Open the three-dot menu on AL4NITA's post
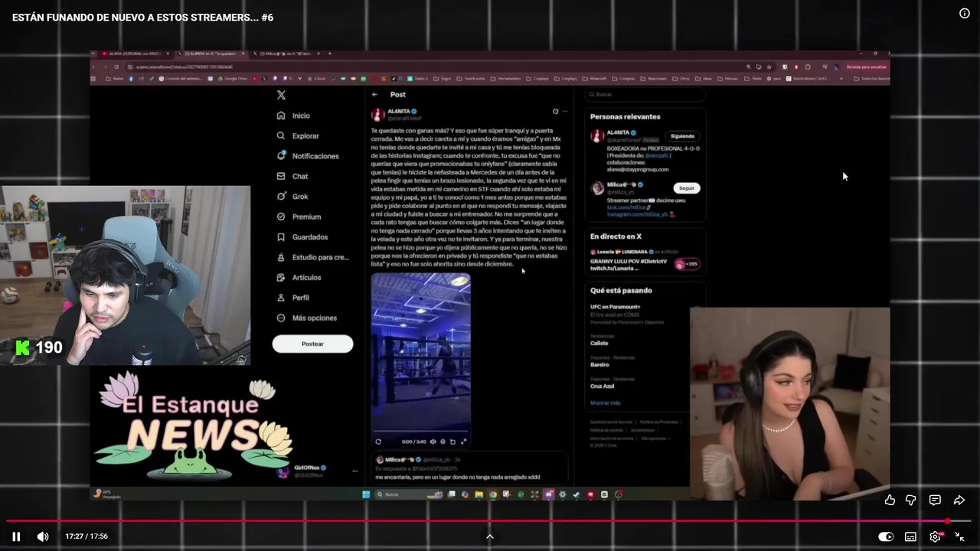Image resolution: width=980 pixels, height=551 pixels. coord(565,112)
